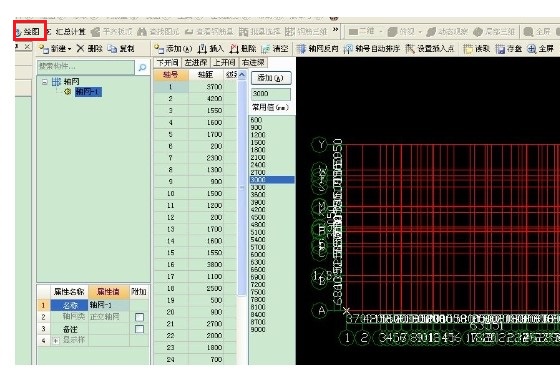Click the 清空 icon in the axis toolbar
Image resolution: width=560 pixels, height=390 pixels.
(266, 49)
